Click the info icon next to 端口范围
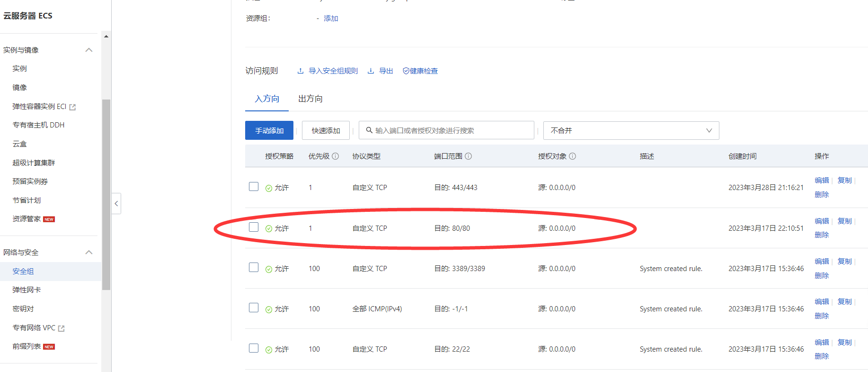868x372 pixels. [x=468, y=156]
